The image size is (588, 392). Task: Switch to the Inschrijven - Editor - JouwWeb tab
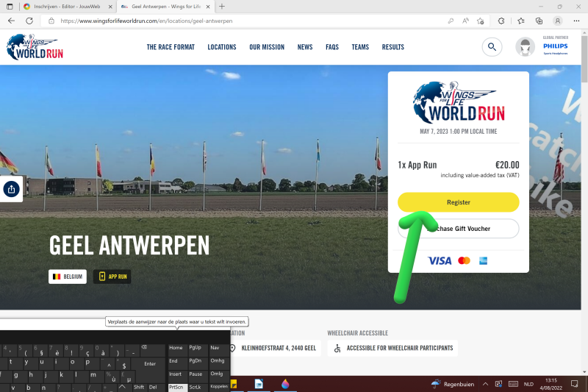[68, 7]
